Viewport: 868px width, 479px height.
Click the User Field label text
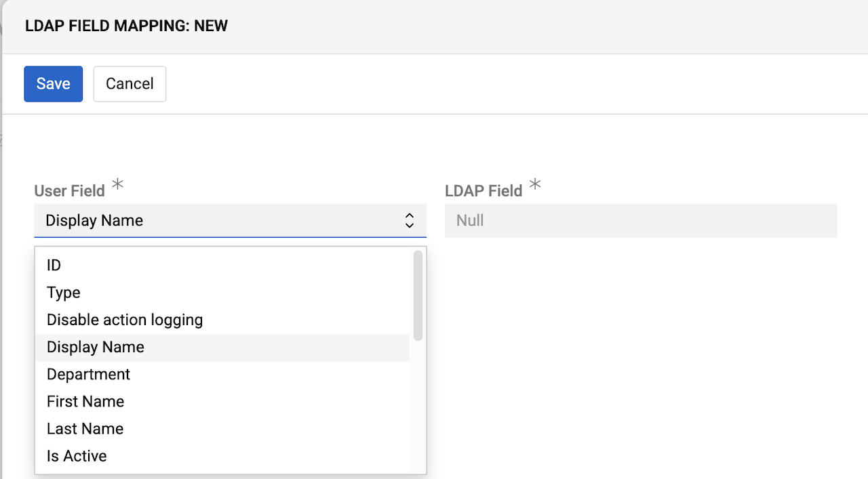[x=69, y=190]
